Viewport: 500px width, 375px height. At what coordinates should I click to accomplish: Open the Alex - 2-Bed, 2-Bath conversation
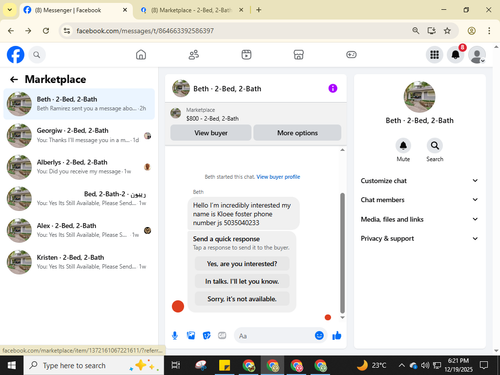[x=79, y=230]
